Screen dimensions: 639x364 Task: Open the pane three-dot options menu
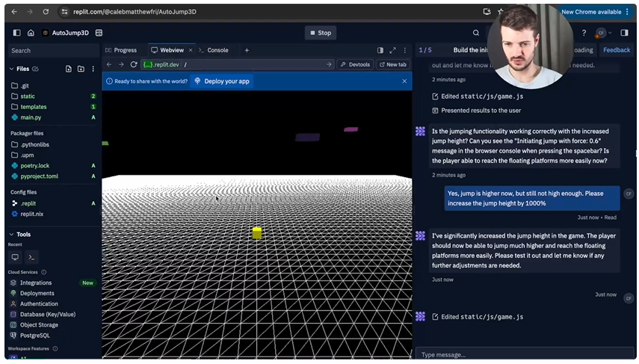tap(404, 50)
